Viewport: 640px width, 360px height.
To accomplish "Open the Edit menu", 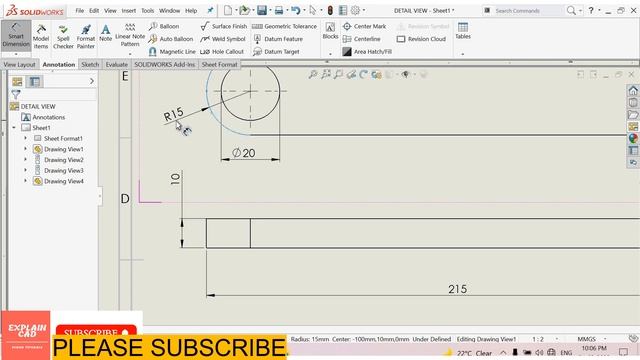I will (x=94, y=11).
